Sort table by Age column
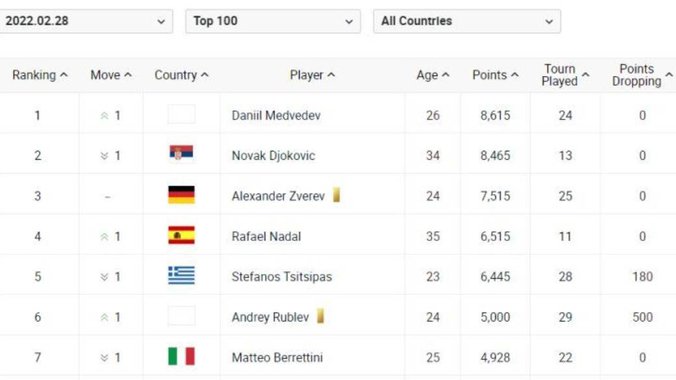 point(433,75)
